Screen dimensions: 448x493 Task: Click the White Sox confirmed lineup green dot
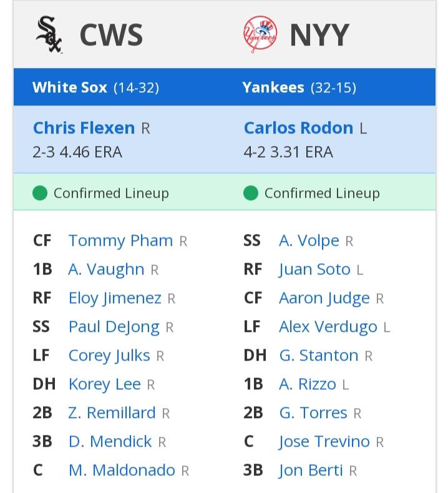(40, 193)
